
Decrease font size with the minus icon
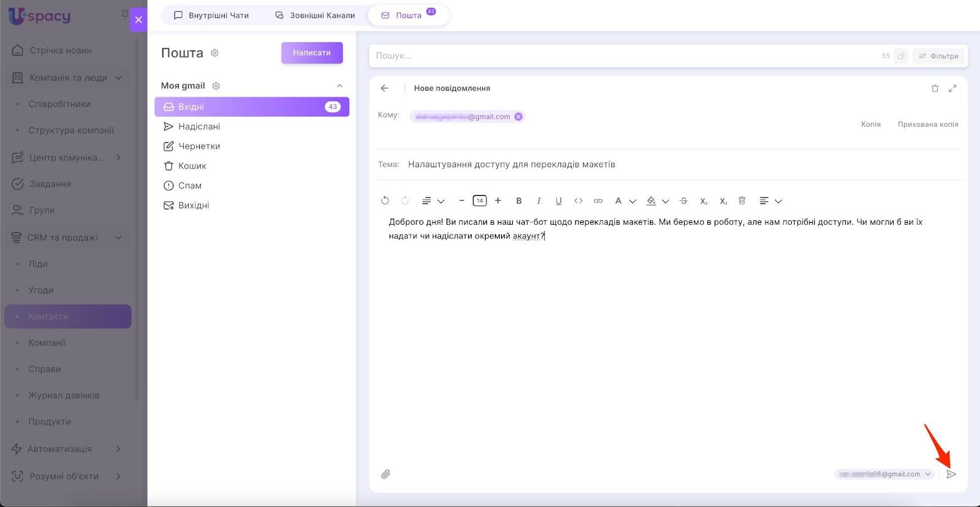pyautogui.click(x=461, y=200)
